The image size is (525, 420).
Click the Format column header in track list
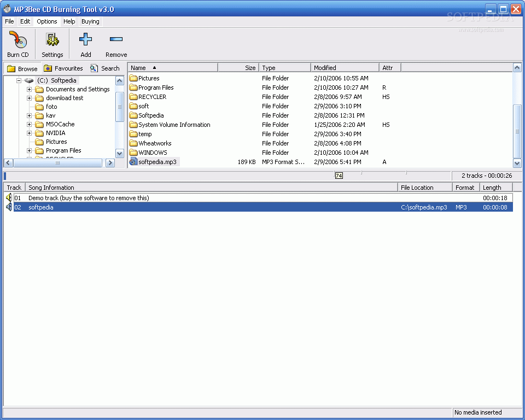click(466, 188)
